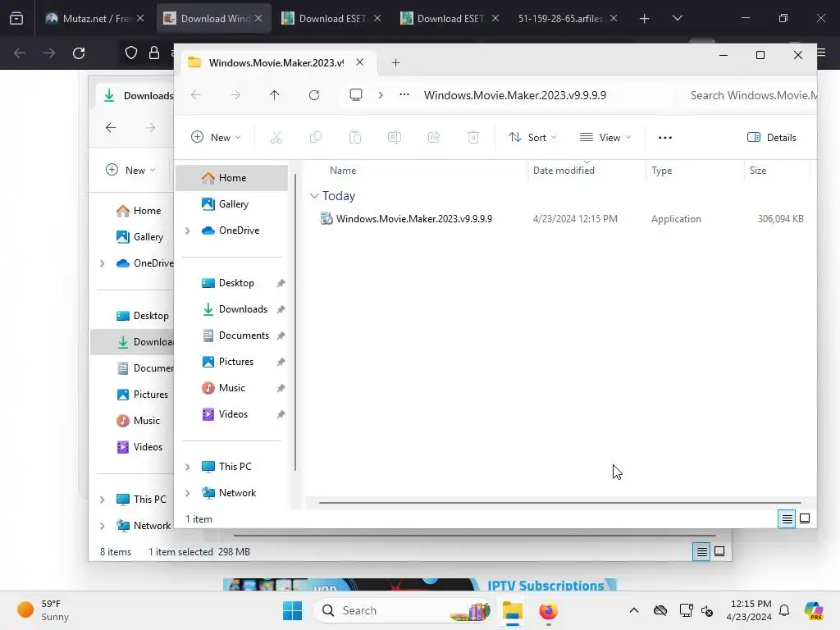Click the Share icon in Explorer toolbar
Image resolution: width=840 pixels, height=630 pixels.
tap(433, 138)
